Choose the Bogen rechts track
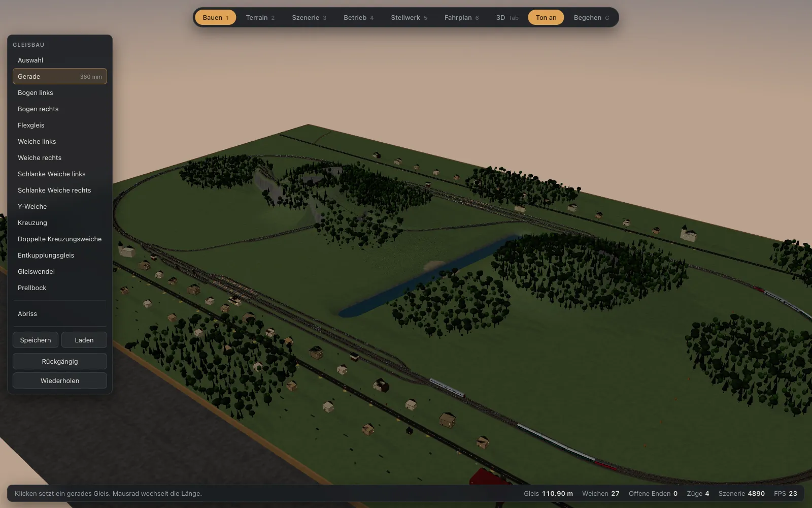 (x=60, y=109)
